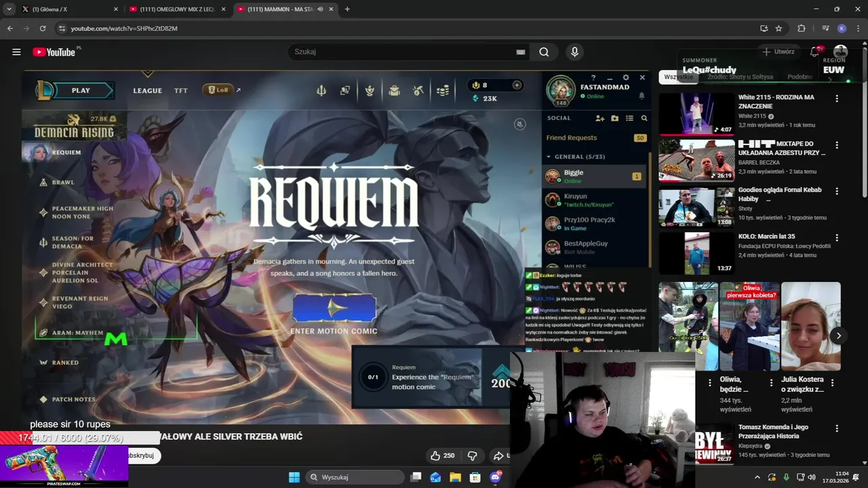Show next Shorts with the arrow button
This screenshot has width=868, height=488.
(838, 335)
